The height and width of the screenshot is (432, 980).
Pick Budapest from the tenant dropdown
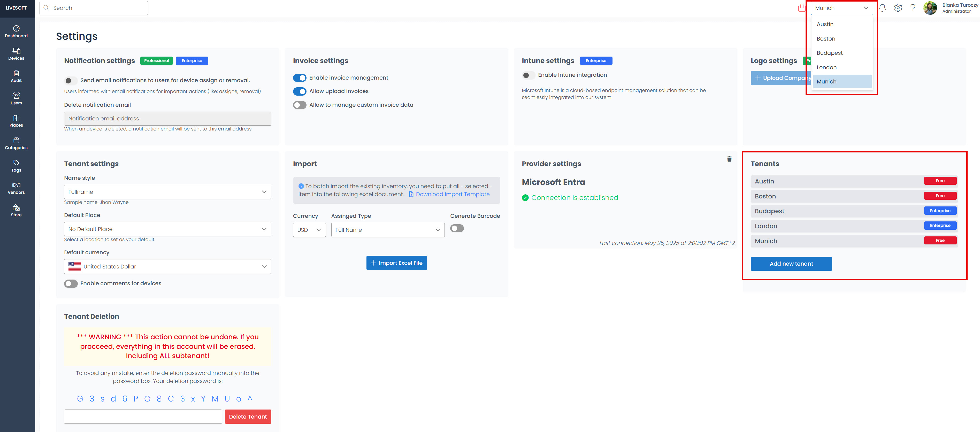pos(841,53)
